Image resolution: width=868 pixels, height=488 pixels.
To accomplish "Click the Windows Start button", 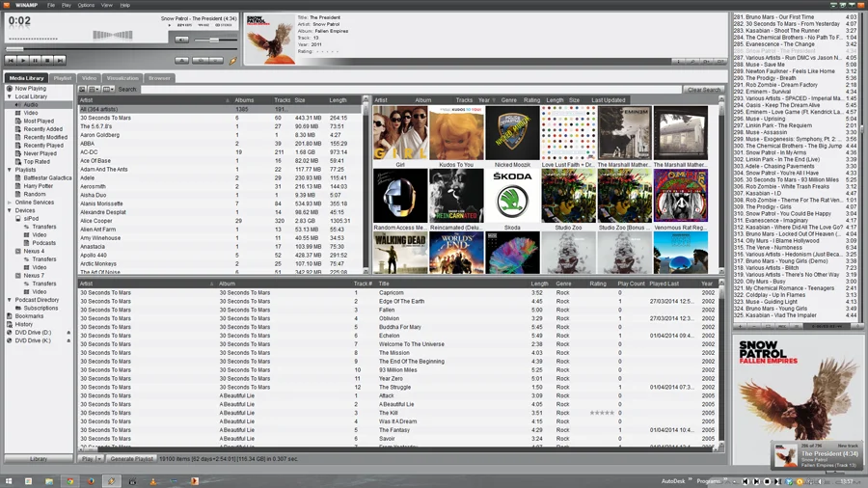I will pos(9,481).
